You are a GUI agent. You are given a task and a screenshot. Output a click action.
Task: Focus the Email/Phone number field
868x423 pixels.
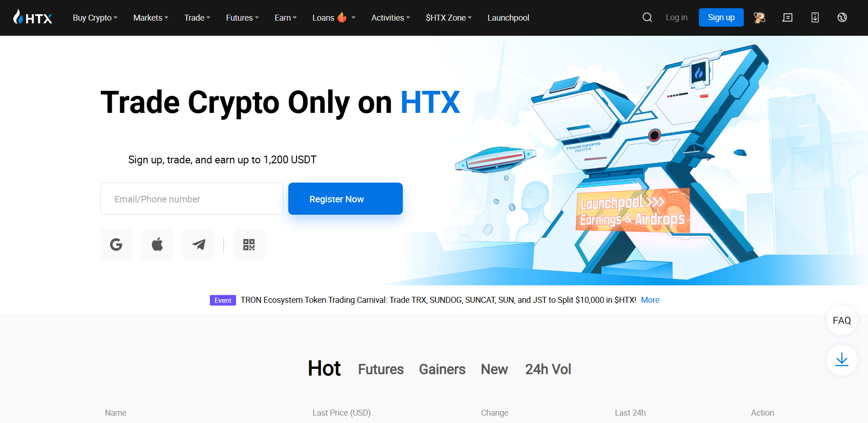[x=192, y=199]
